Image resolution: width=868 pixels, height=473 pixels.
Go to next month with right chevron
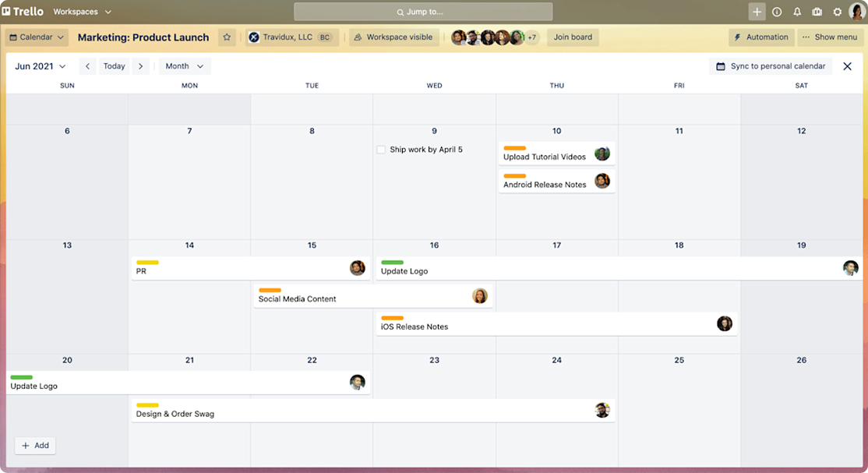click(x=140, y=66)
